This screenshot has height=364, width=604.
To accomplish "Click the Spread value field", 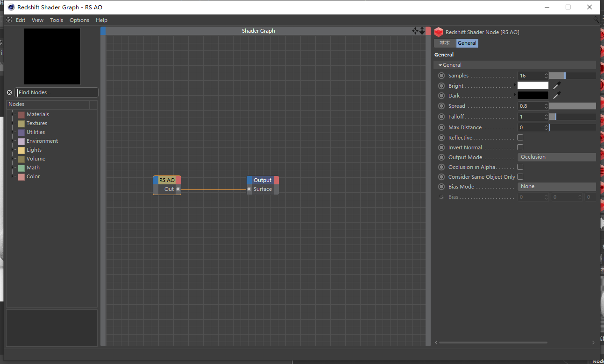I will pos(530,106).
